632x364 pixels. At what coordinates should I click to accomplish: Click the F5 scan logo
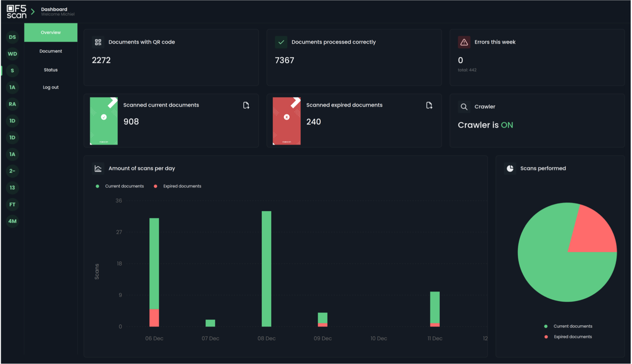(x=17, y=12)
